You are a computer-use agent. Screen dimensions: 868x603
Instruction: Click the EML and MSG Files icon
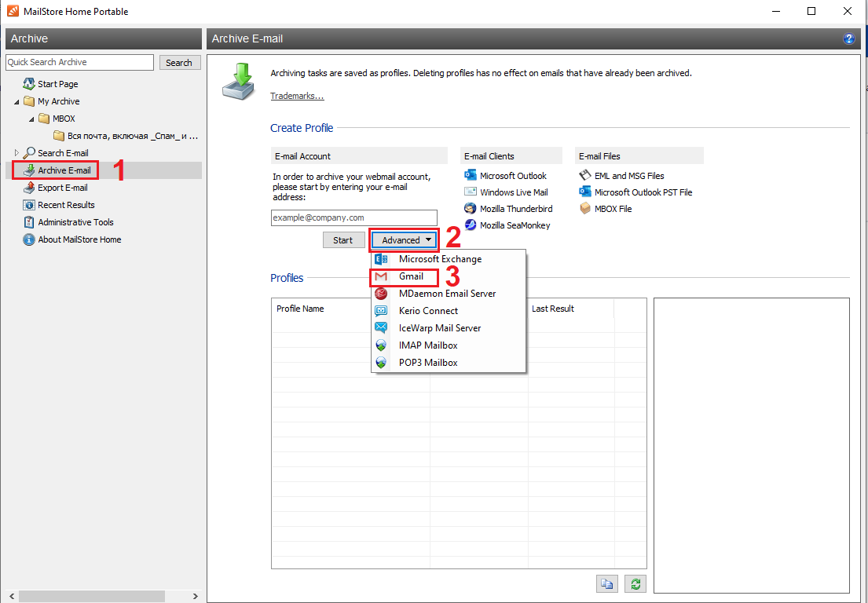(585, 175)
